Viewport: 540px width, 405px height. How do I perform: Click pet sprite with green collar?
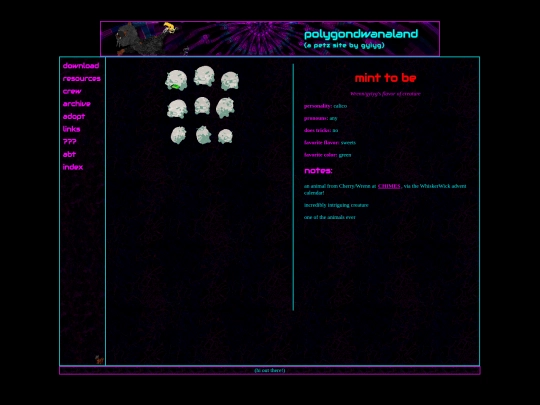click(x=176, y=80)
